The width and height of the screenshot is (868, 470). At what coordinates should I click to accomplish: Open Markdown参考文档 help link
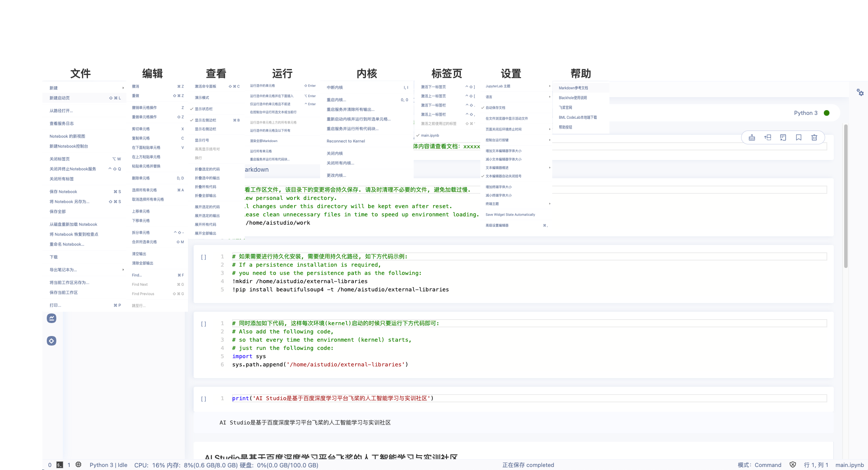(573, 88)
